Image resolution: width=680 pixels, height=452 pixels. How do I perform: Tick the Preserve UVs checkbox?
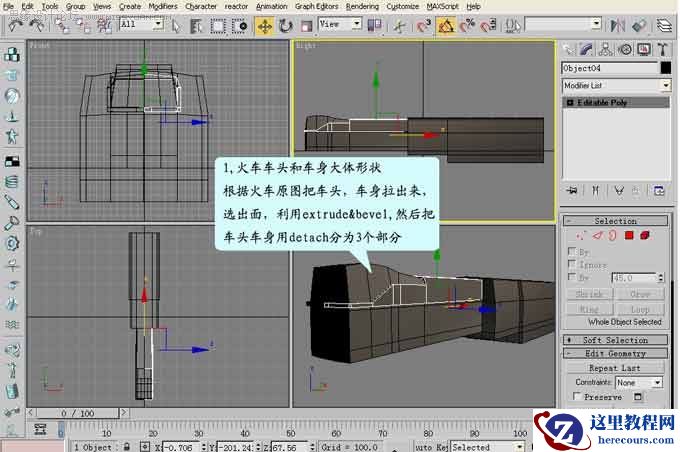[x=577, y=396]
